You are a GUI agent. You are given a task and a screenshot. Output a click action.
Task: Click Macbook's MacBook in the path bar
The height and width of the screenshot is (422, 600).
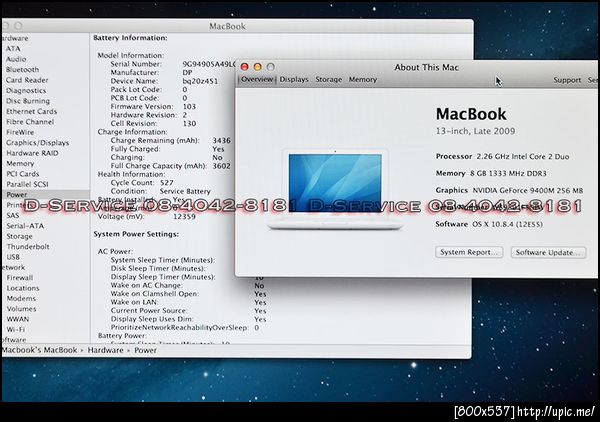click(39, 350)
